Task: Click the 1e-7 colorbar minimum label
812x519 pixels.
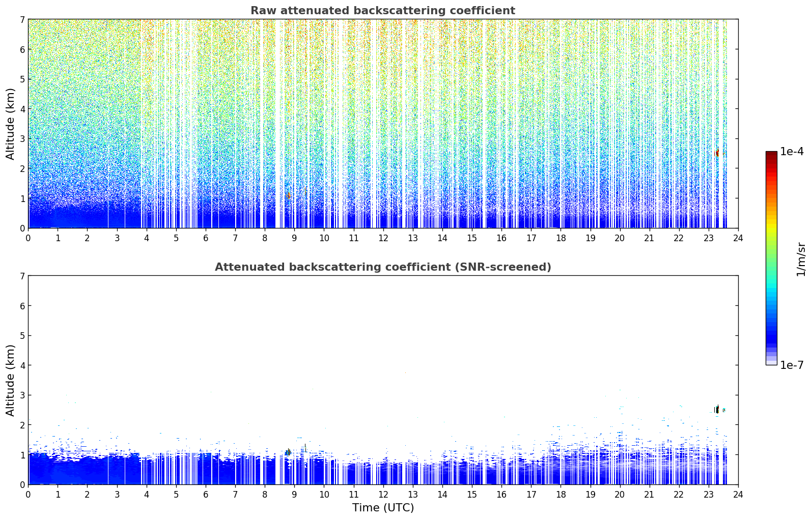Action: [792, 365]
